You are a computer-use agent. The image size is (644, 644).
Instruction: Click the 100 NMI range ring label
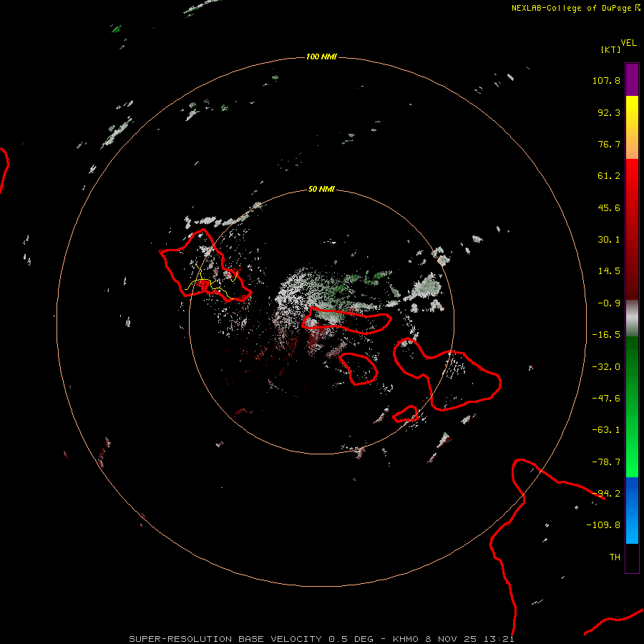321,57
